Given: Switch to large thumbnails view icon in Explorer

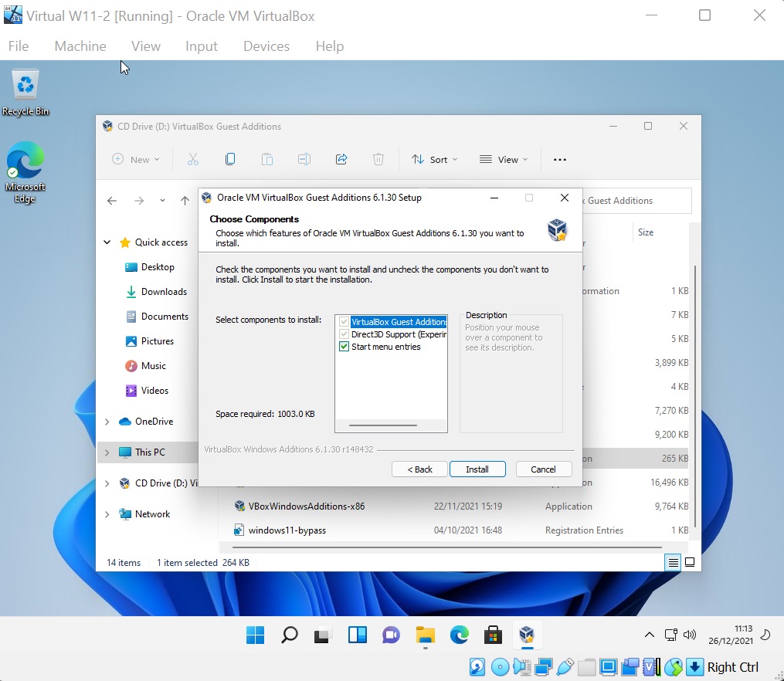Looking at the screenshot, I should (x=690, y=563).
